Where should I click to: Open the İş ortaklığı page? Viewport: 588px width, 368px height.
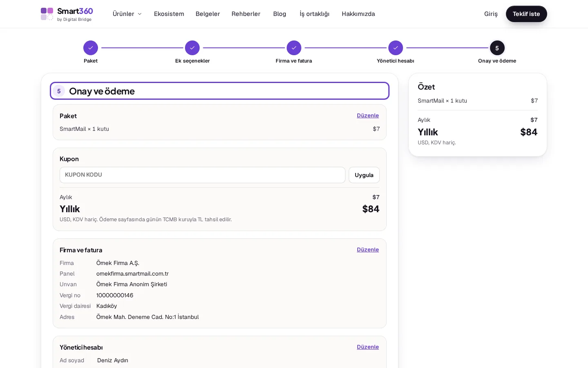(x=314, y=14)
